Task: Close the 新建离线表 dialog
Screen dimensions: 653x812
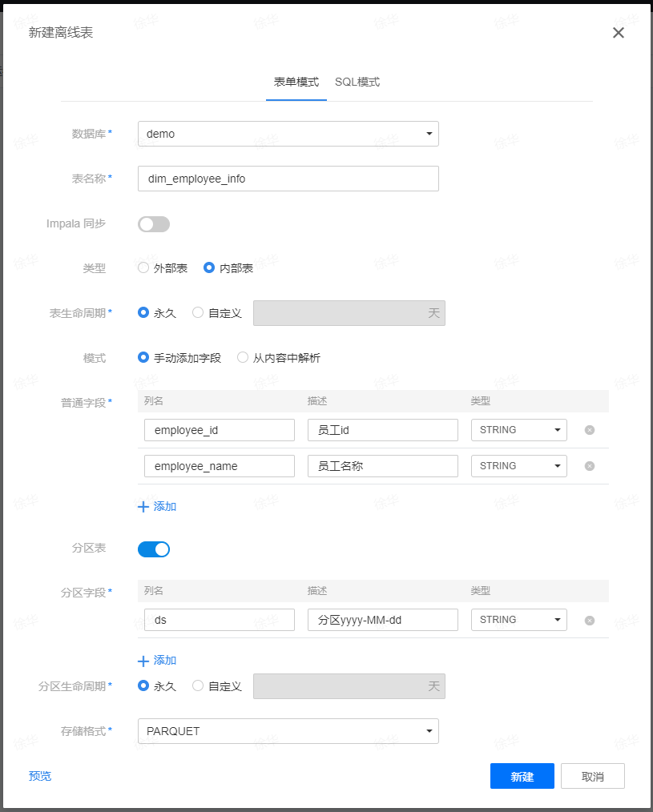Action: coord(619,33)
